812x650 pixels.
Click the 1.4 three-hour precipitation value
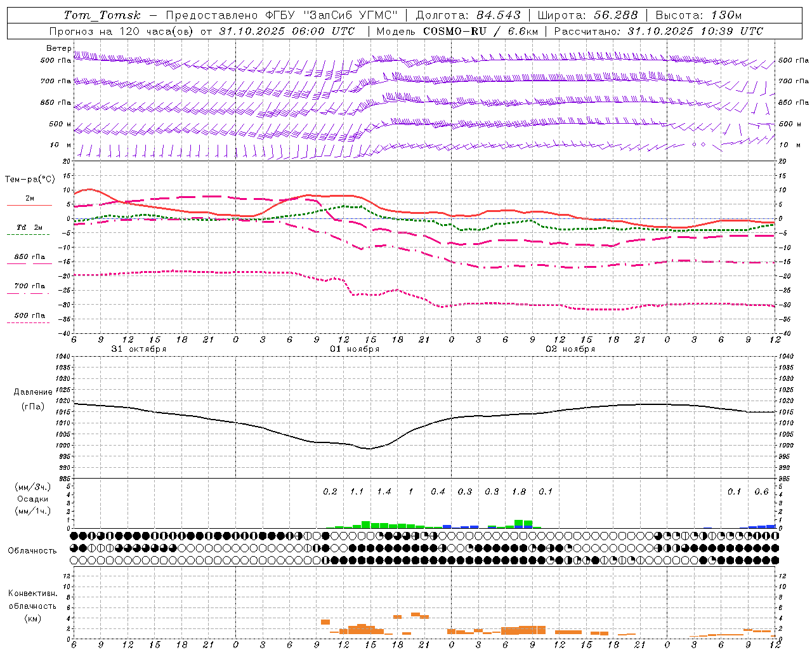[384, 492]
